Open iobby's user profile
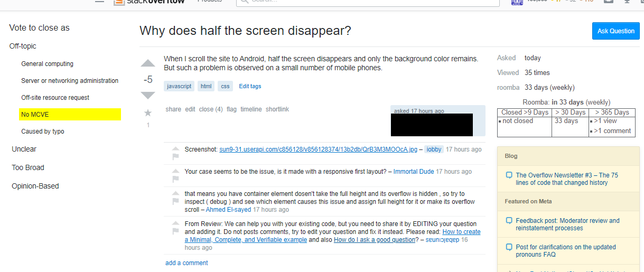The width and height of the screenshot is (644, 272). tap(434, 149)
